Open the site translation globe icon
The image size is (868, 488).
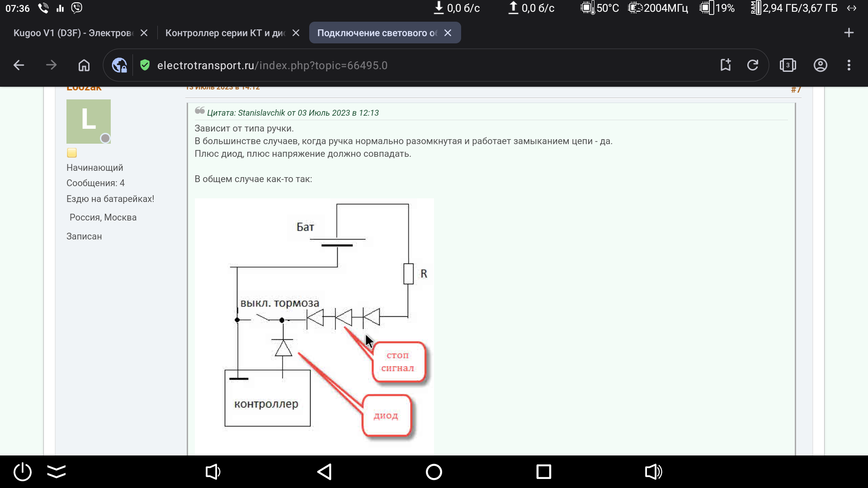119,65
